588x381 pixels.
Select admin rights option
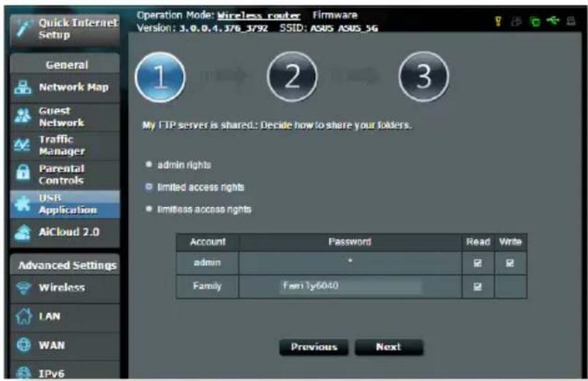(x=149, y=164)
